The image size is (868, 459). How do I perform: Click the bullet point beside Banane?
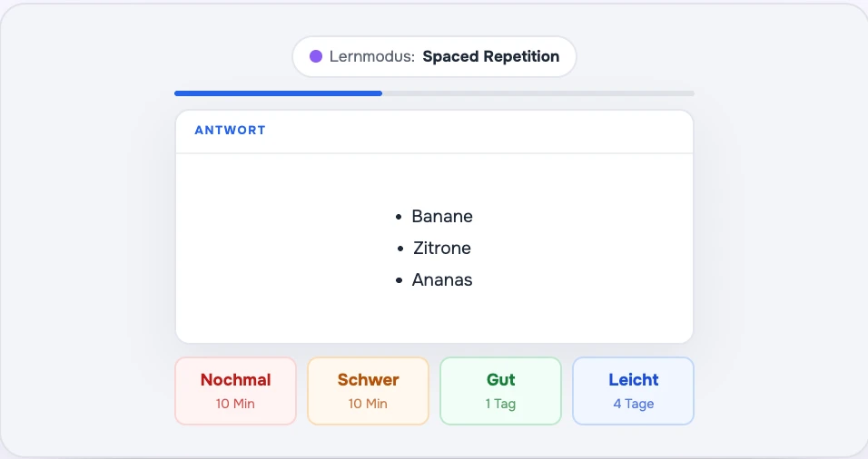tap(399, 217)
